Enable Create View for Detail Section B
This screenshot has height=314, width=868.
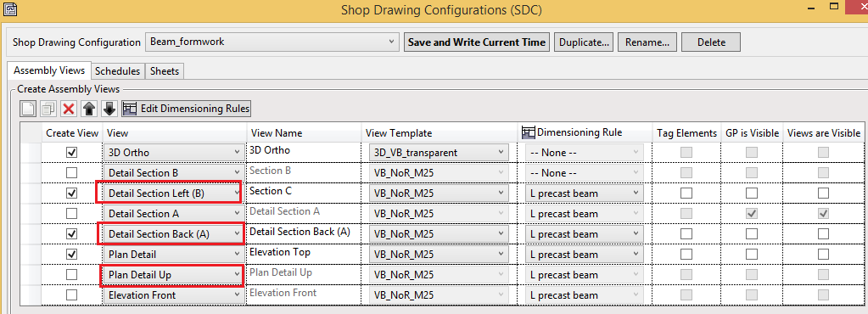(71, 173)
